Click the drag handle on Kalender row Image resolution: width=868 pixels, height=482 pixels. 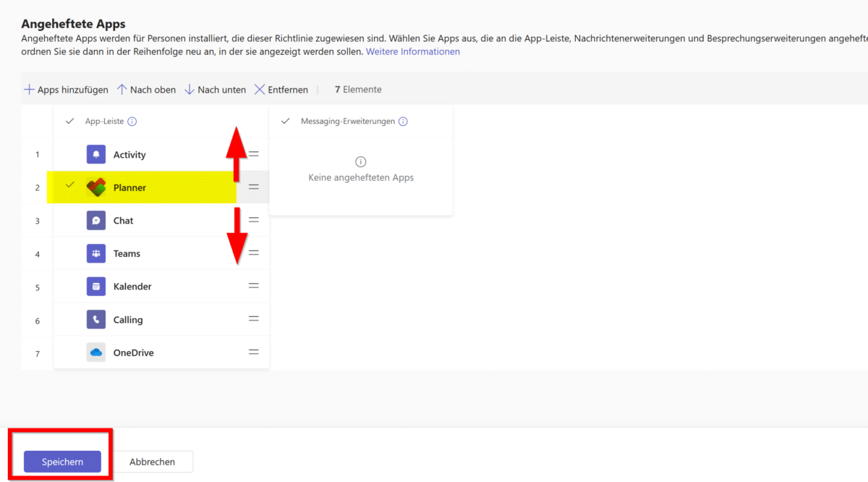[254, 286]
